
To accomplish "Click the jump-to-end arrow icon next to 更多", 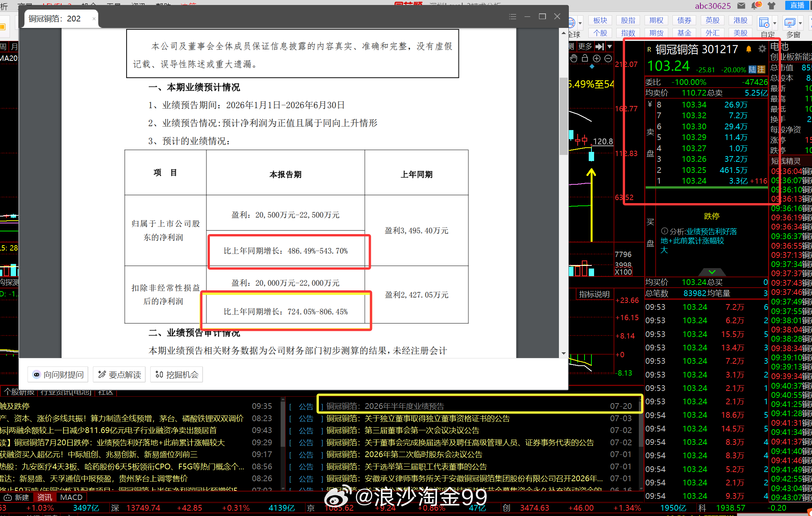I will (600, 47).
